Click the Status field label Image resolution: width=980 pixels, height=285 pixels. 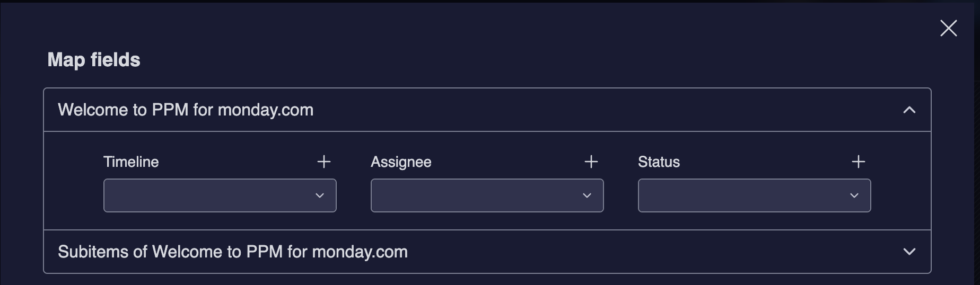coord(659,162)
